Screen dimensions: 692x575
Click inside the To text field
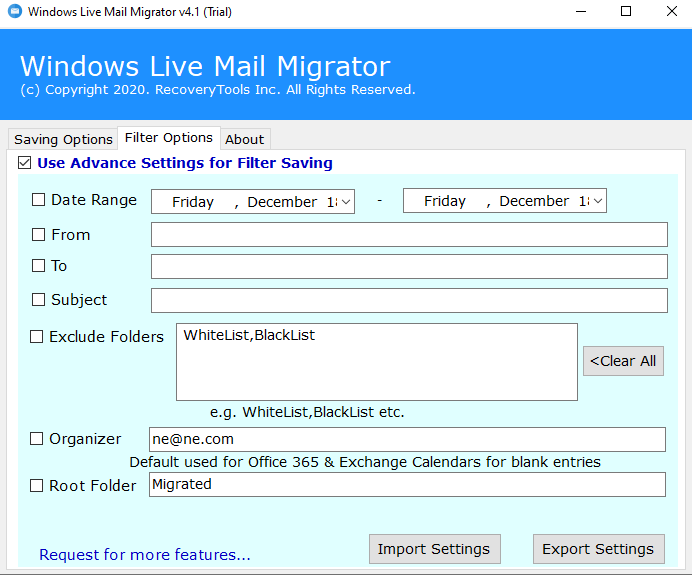(409, 267)
